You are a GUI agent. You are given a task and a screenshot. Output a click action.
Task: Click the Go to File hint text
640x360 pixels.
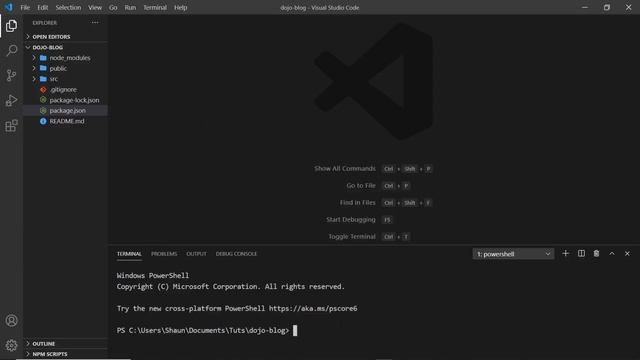(361, 186)
